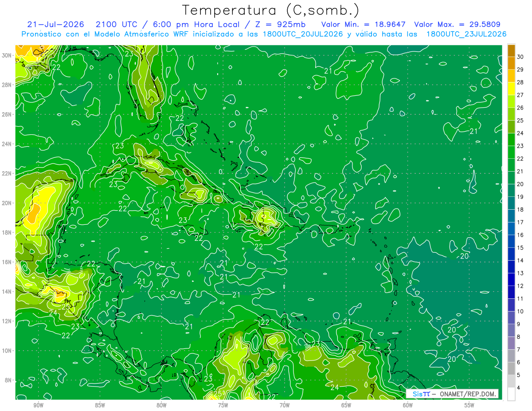Click the legend value 11

[520, 299]
